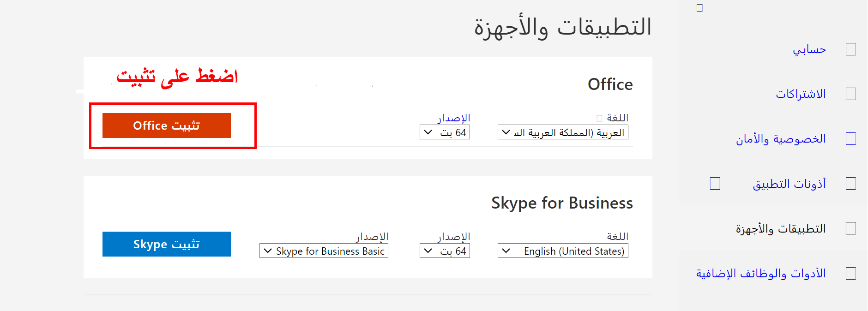Open the Skype for Business Basic edition dropdown

[x=324, y=251]
